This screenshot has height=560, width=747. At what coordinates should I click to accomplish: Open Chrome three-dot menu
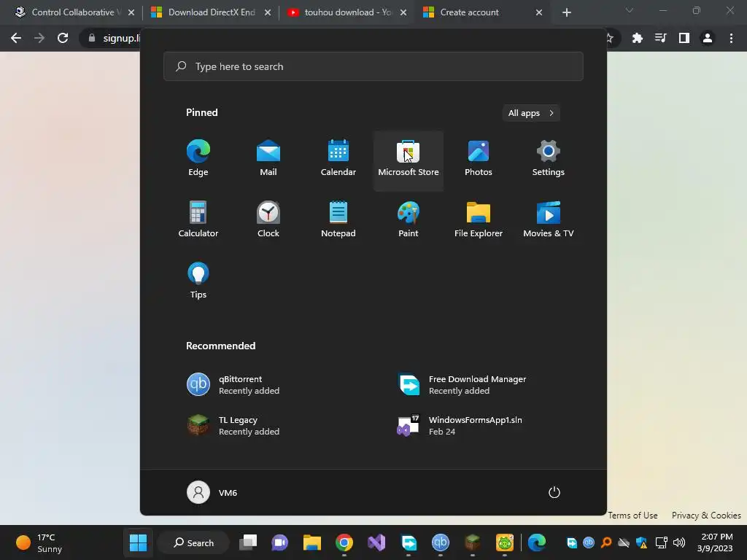point(731,38)
